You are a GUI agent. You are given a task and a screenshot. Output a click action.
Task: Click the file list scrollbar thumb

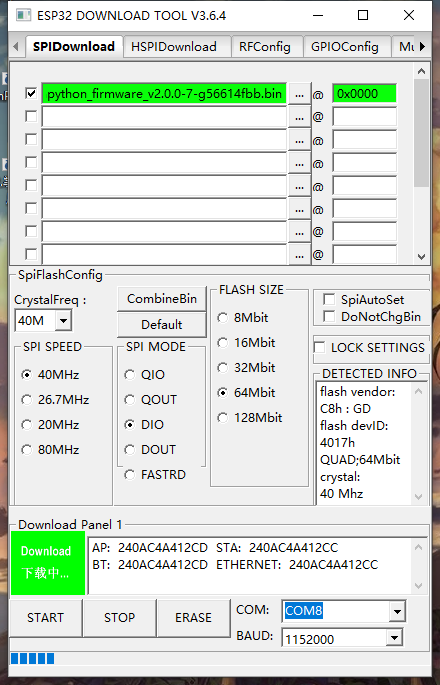421,133
